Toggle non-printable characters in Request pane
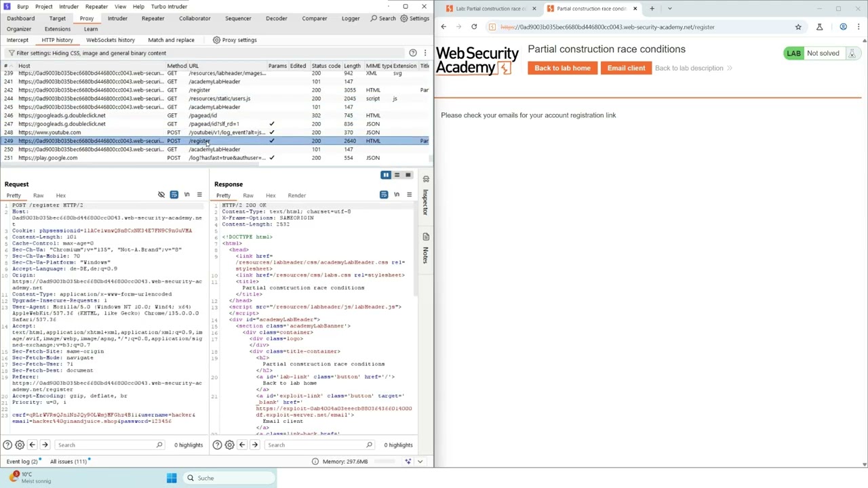The height and width of the screenshot is (488, 868). (187, 195)
